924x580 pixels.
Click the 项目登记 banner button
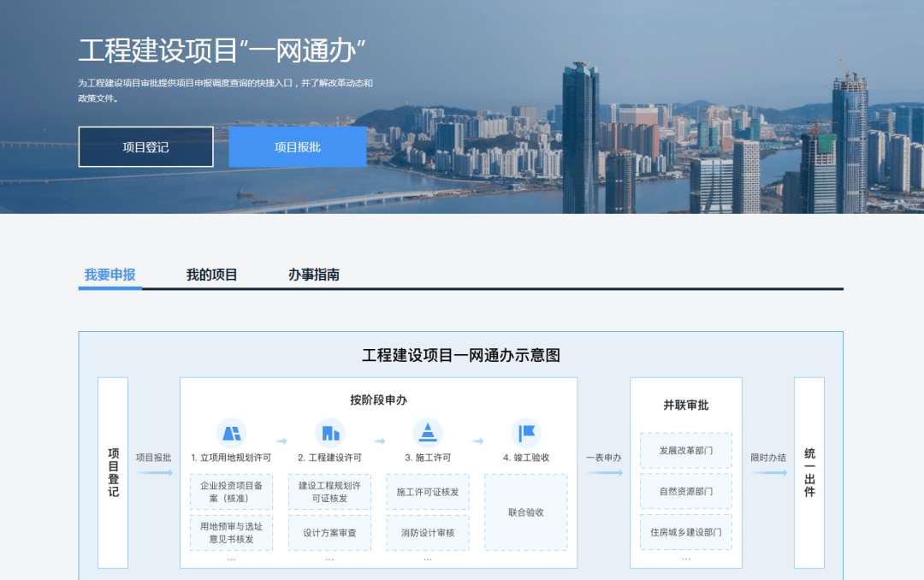(x=146, y=147)
